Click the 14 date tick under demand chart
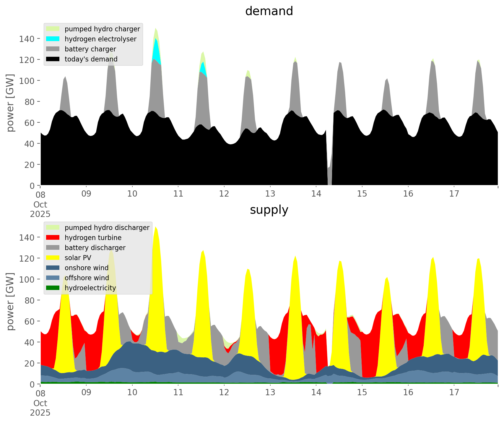Viewport: 504px width, 423px height. (x=316, y=194)
